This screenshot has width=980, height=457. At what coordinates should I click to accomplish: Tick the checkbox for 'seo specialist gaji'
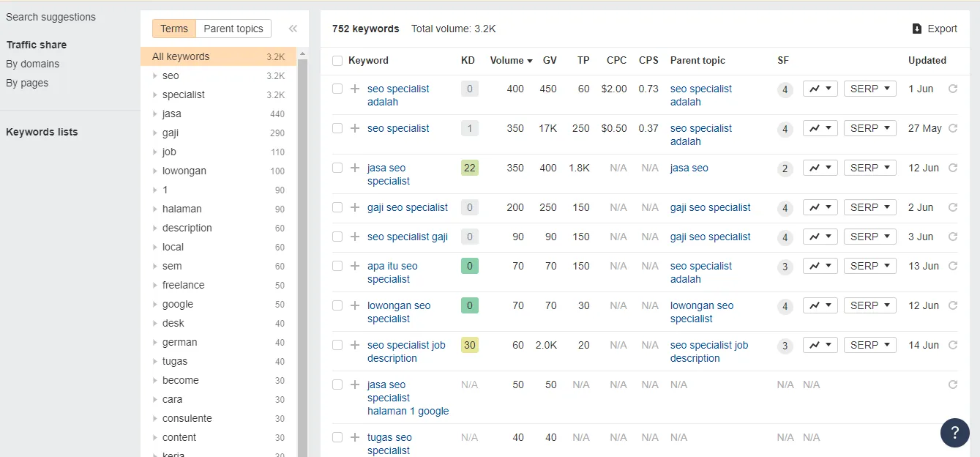pyautogui.click(x=337, y=237)
